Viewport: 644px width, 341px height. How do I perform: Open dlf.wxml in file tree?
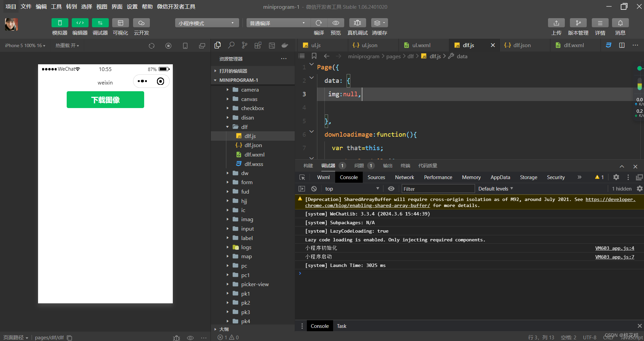coord(254,155)
